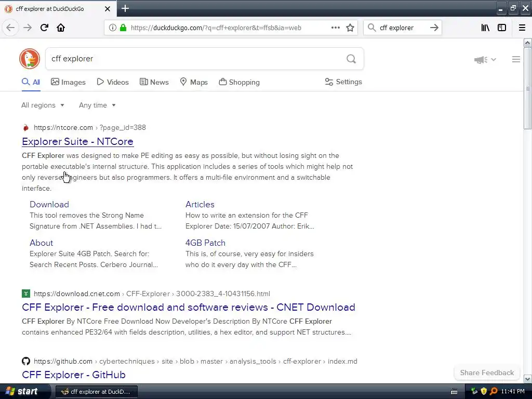
Task: Click scrollbar down arrow
Action: [x=527, y=379]
